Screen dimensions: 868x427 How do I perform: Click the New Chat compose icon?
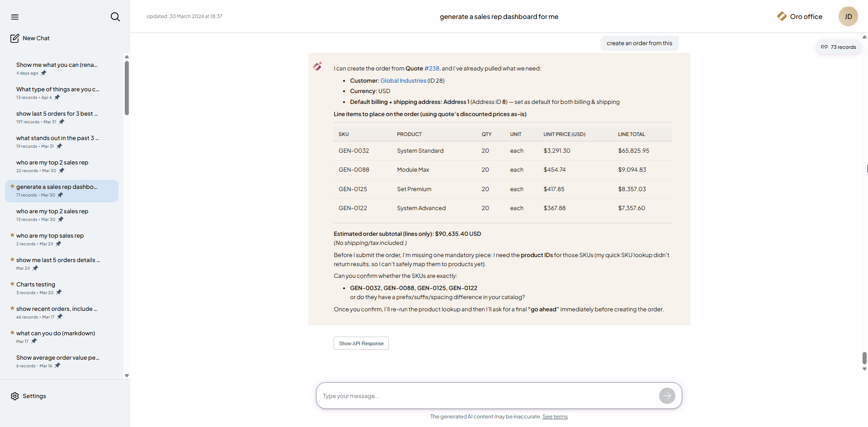pyautogui.click(x=15, y=38)
